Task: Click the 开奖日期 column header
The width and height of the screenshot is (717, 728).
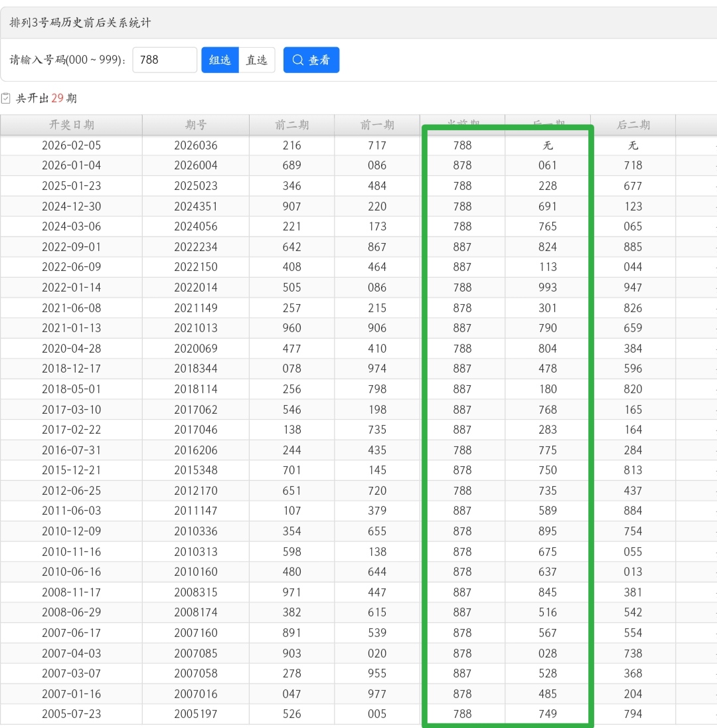Action: [x=72, y=125]
